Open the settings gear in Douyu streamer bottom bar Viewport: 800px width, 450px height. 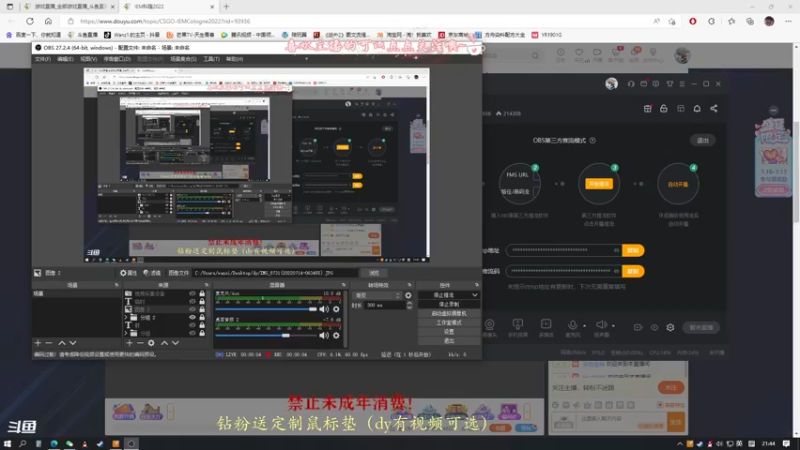pyautogui.click(x=670, y=328)
